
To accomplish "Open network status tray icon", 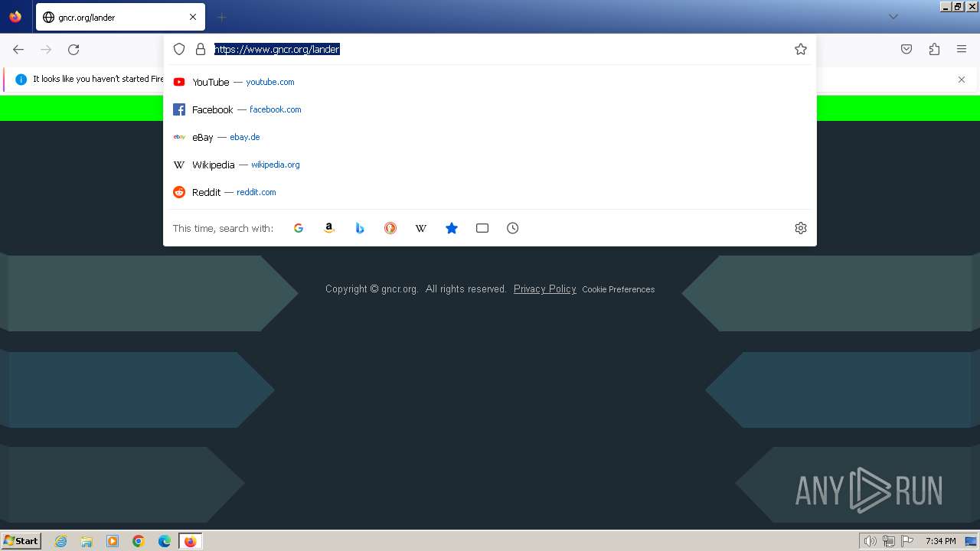I will [x=889, y=541].
